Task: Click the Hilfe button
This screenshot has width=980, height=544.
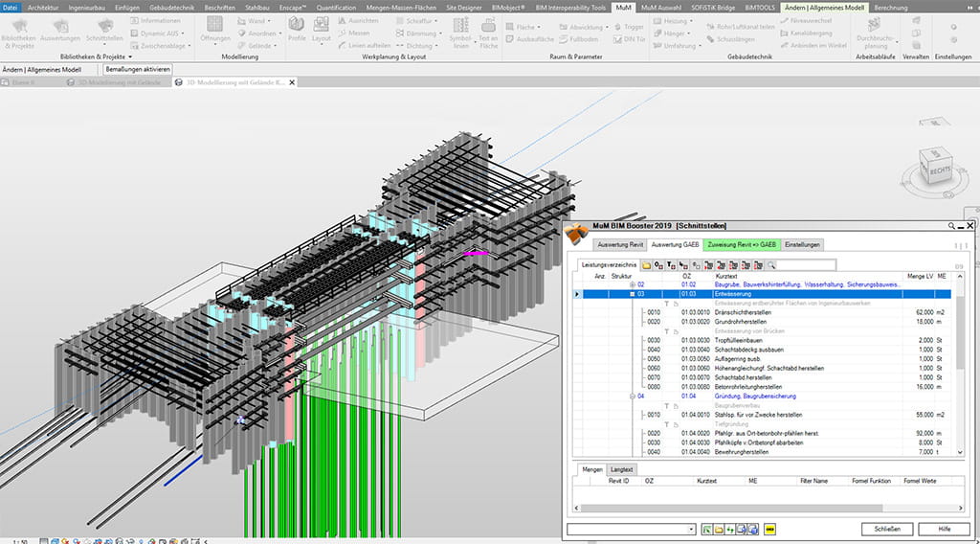Action: tap(944, 529)
